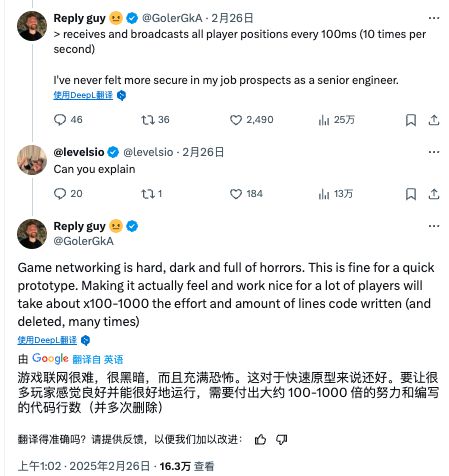The height and width of the screenshot is (476, 449).
Task: Open more options on first Reply guy tweet
Action: click(x=434, y=18)
